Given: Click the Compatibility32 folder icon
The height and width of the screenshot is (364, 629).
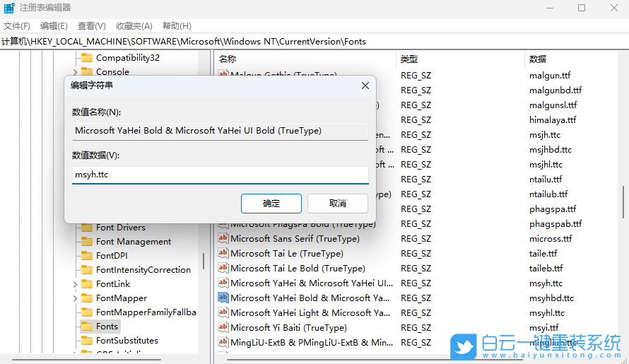Looking at the screenshot, I should tap(87, 58).
